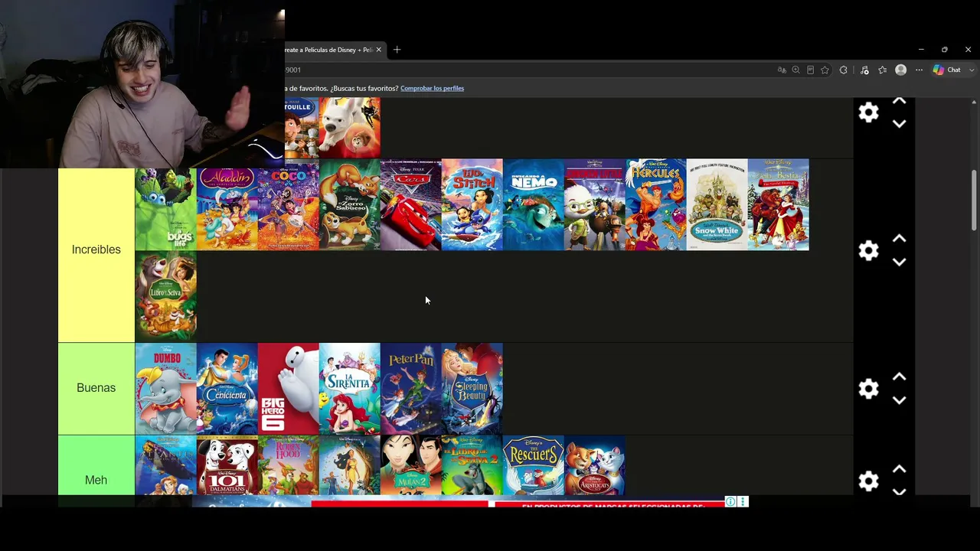Open the browser profile avatar

pos(901,70)
